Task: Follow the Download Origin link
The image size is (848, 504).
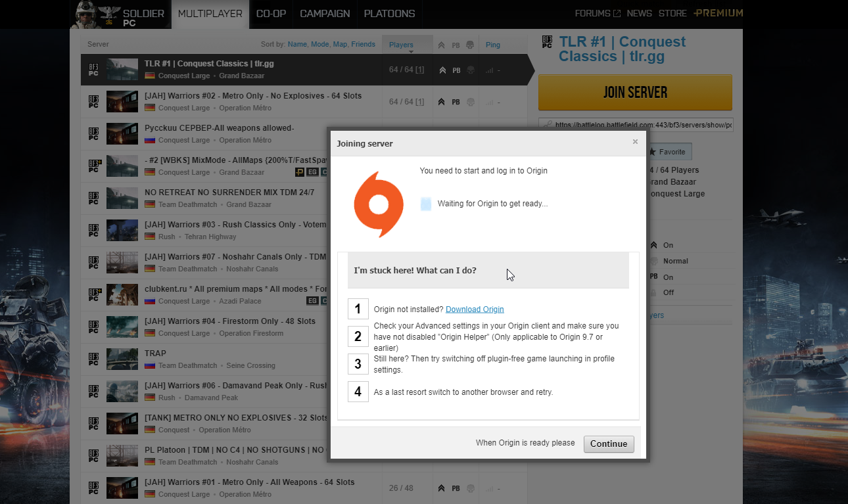Action: pyautogui.click(x=475, y=309)
